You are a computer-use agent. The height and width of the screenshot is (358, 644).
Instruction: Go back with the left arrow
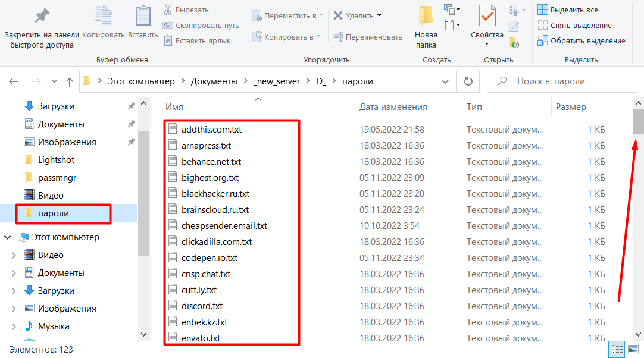click(x=14, y=81)
